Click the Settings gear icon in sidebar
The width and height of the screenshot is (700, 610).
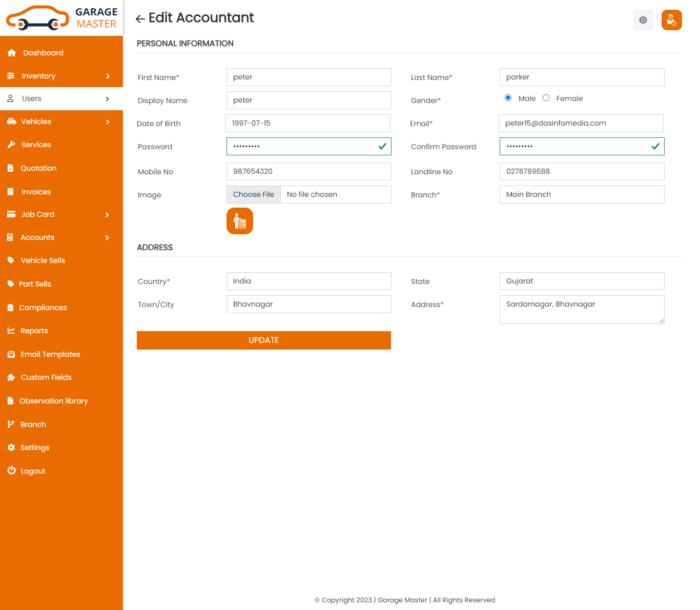(11, 448)
